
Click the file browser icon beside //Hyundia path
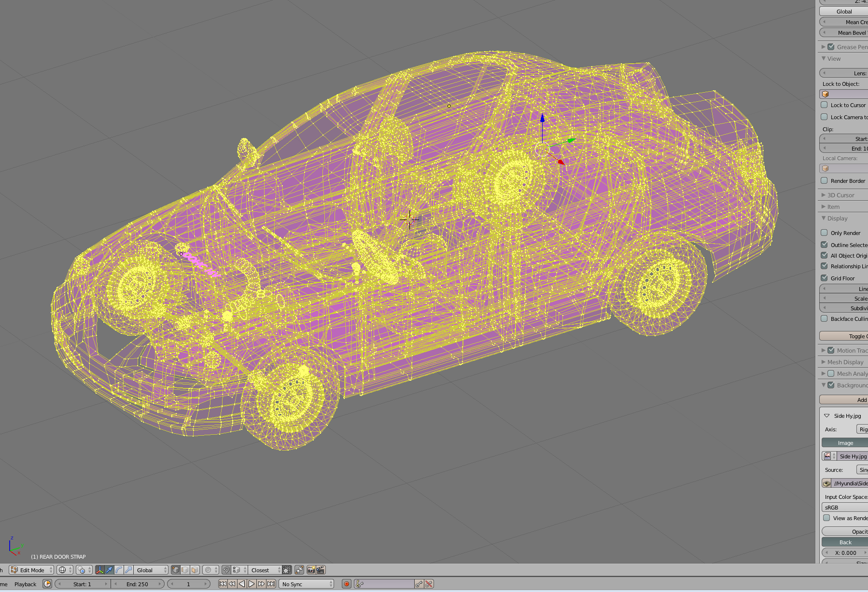click(x=827, y=483)
